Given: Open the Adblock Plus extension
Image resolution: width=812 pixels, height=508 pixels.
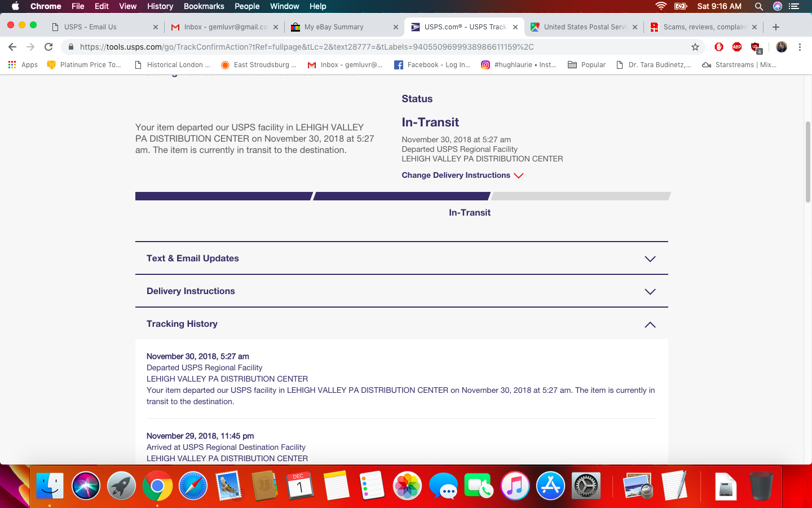Looking at the screenshot, I should tap(737, 47).
